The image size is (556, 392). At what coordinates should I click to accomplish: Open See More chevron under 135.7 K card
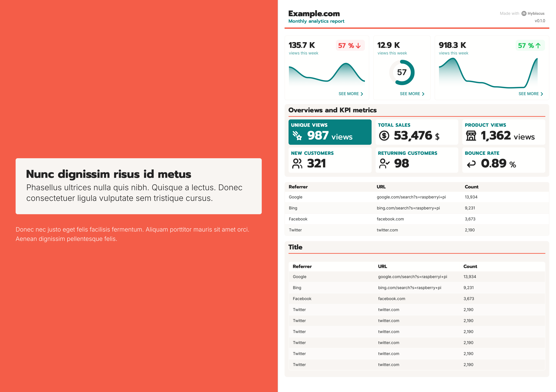point(362,94)
